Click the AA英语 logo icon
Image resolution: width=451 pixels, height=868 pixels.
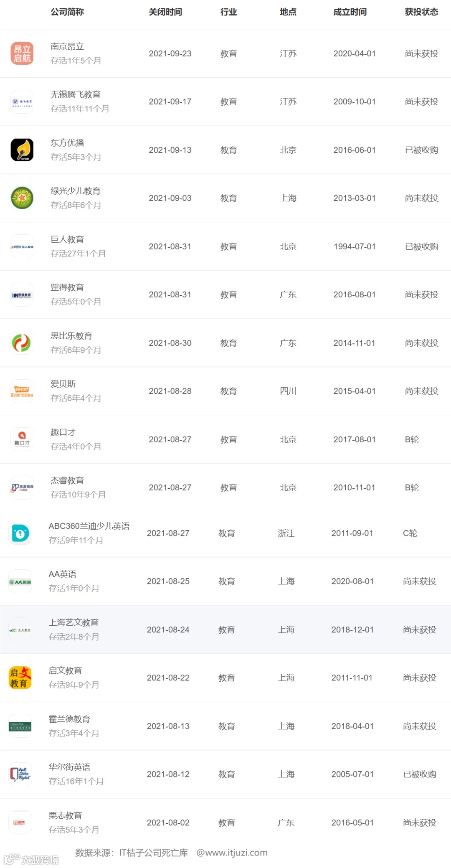[x=20, y=581]
